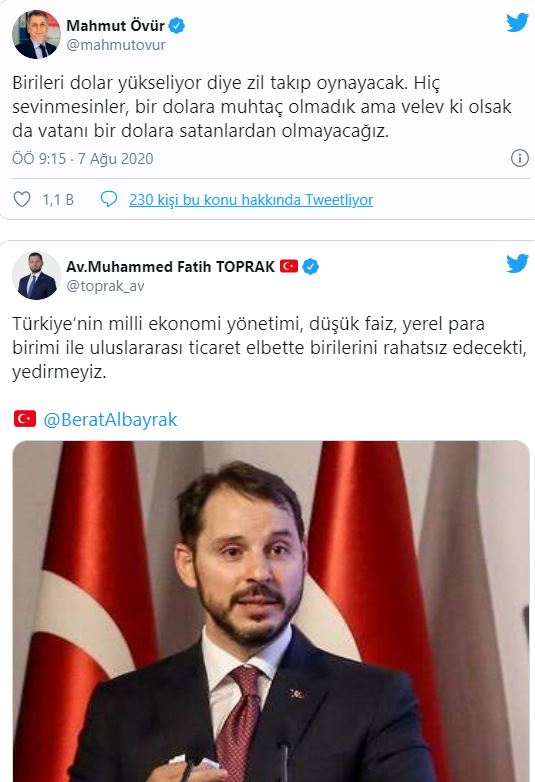Open the '230 kişi bu konu hakkında Tweetliyor' link
Screen dimensions: 535x782
[x=251, y=199]
